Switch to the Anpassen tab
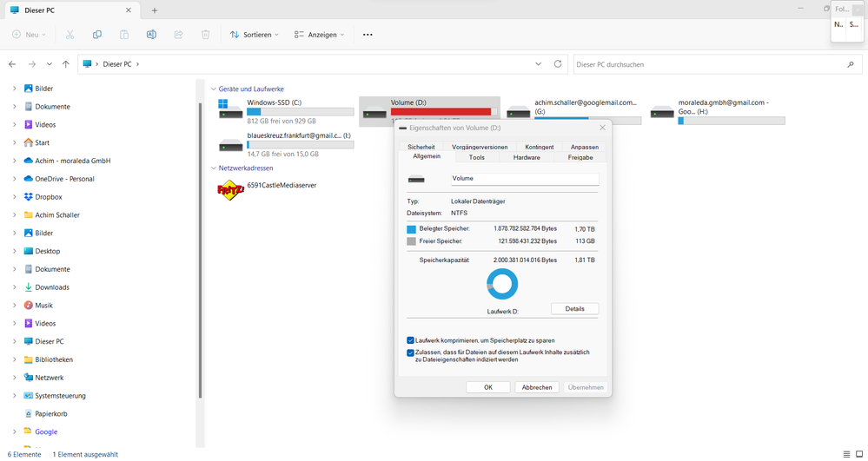Viewport: 868px width, 461px height. (585, 147)
